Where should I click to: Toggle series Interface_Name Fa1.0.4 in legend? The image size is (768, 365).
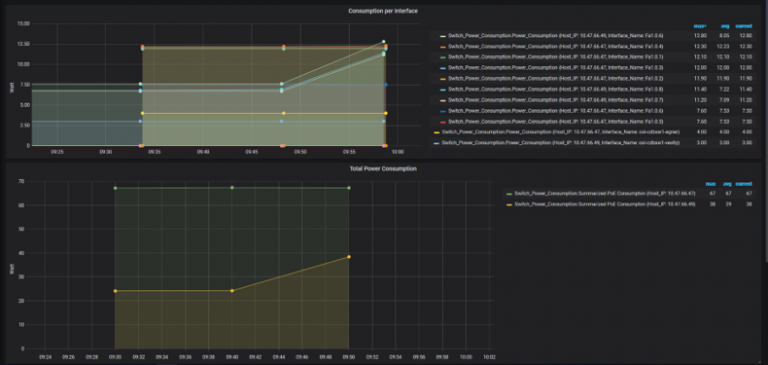(x=556, y=46)
